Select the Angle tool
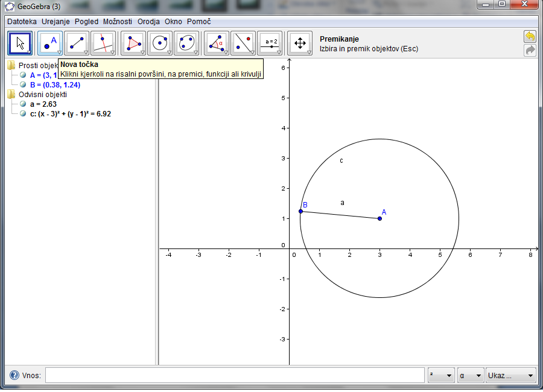543x392 pixels. [x=217, y=43]
